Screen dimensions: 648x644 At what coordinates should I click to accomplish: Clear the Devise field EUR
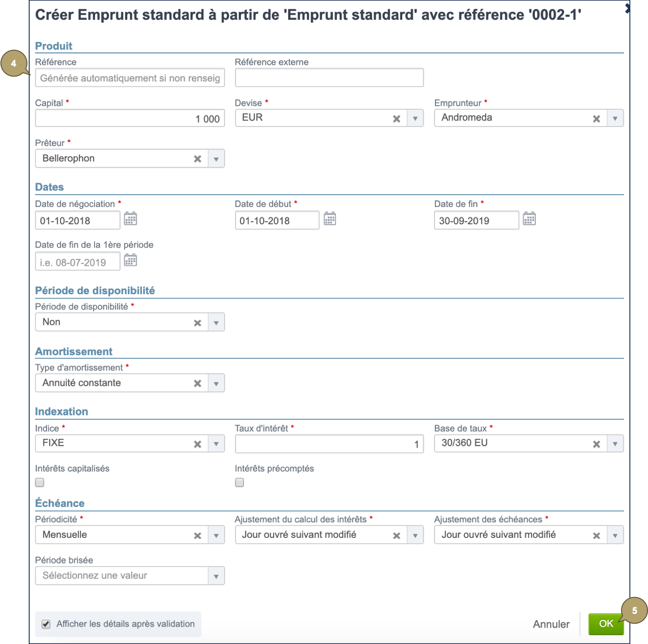point(396,118)
